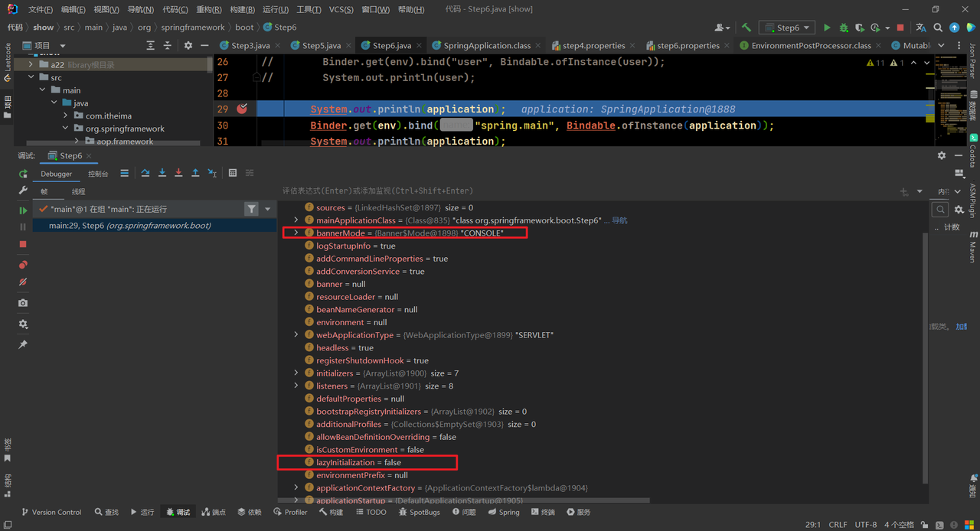The image size is (980, 531).
Task: Start debugging with the bug icon
Action: 844,28
